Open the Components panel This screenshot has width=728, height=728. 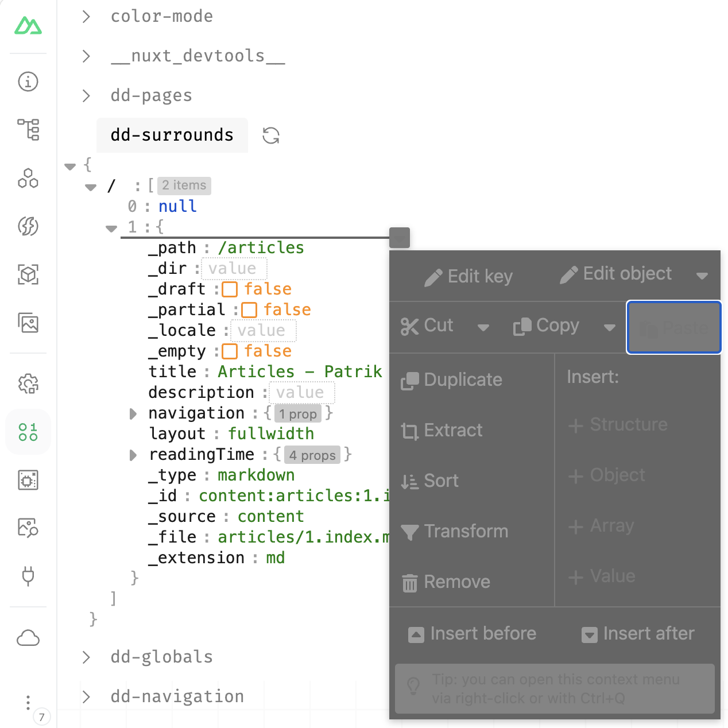pos(28,179)
